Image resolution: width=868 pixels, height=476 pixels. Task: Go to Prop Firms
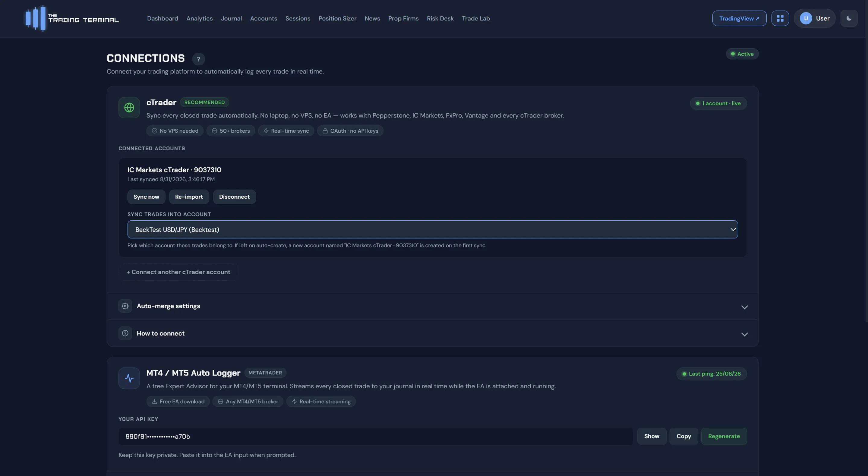(403, 18)
